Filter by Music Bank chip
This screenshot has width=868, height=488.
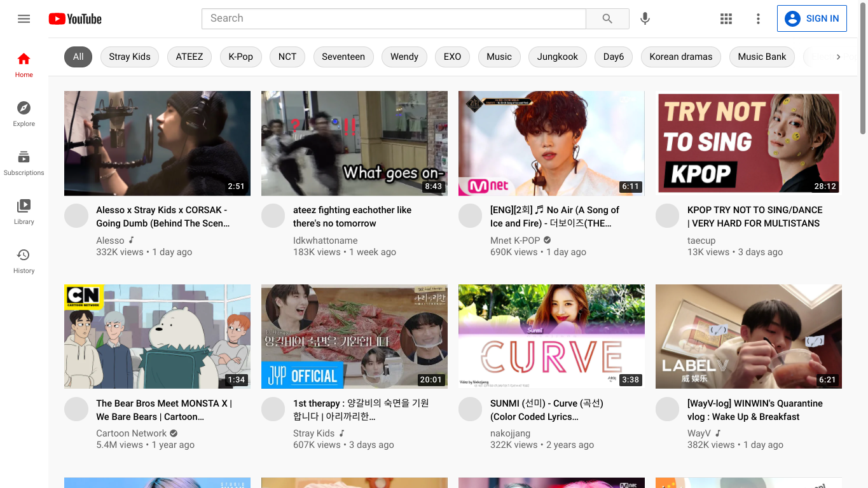[x=762, y=57]
